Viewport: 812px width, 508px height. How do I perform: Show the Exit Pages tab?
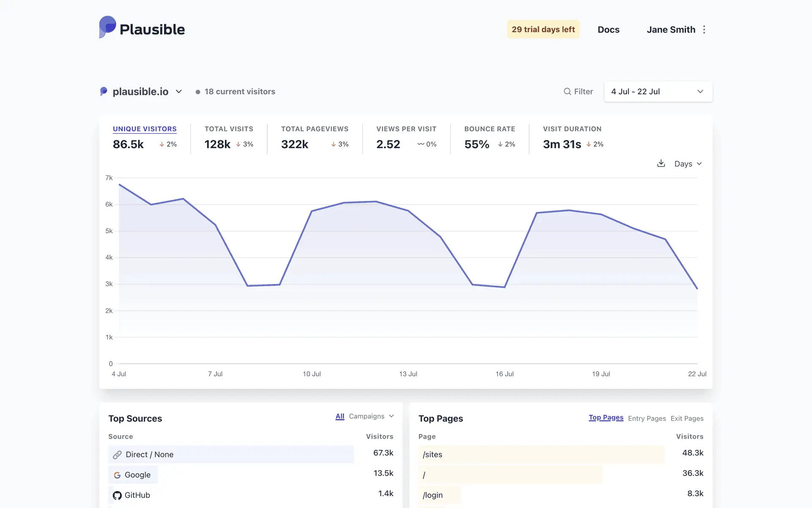pyautogui.click(x=687, y=418)
